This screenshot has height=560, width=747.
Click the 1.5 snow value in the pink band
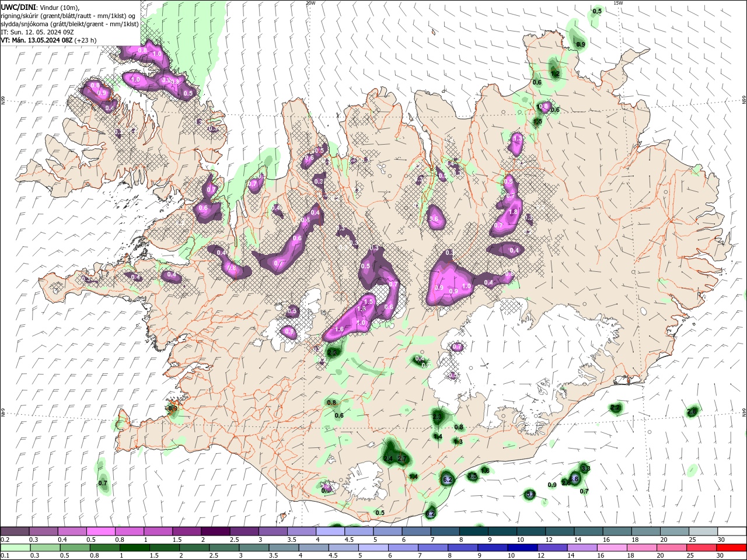pos(368,302)
